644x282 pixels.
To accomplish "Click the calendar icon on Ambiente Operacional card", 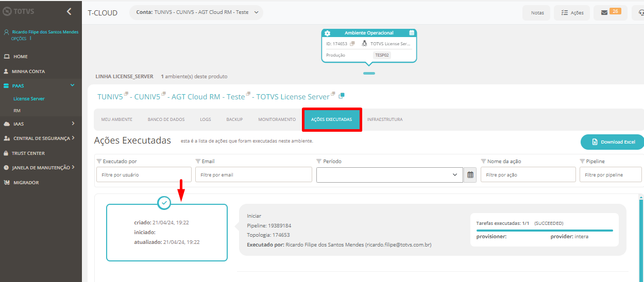I will tap(412, 33).
